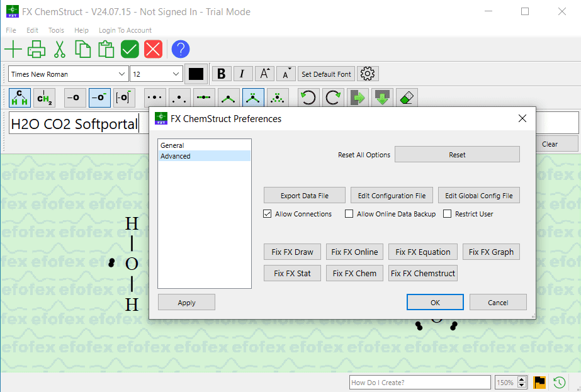Click Apply in Preferences dialog

click(x=186, y=302)
